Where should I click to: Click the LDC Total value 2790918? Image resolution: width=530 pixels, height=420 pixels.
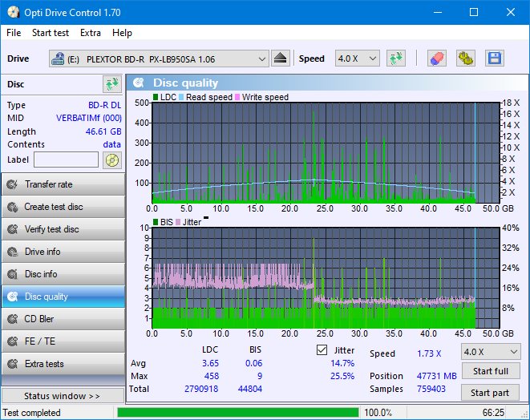click(201, 389)
